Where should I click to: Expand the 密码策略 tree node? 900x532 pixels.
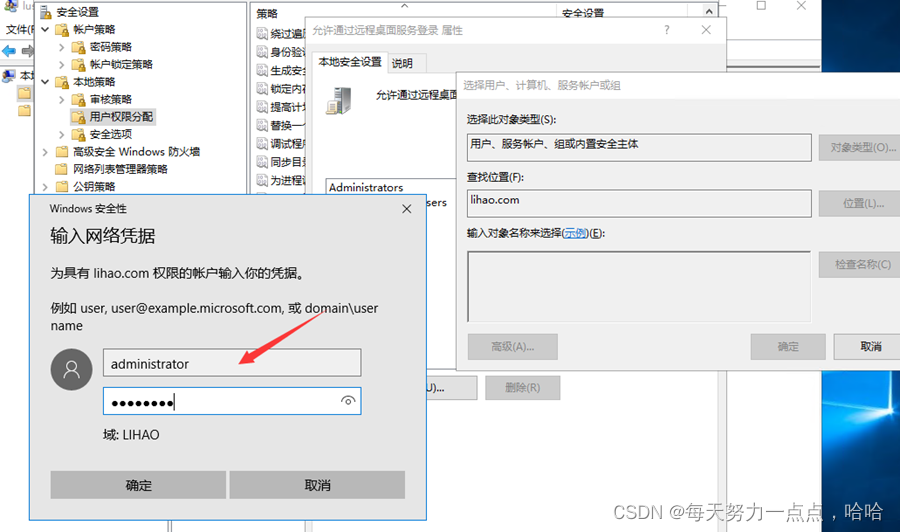click(61, 47)
